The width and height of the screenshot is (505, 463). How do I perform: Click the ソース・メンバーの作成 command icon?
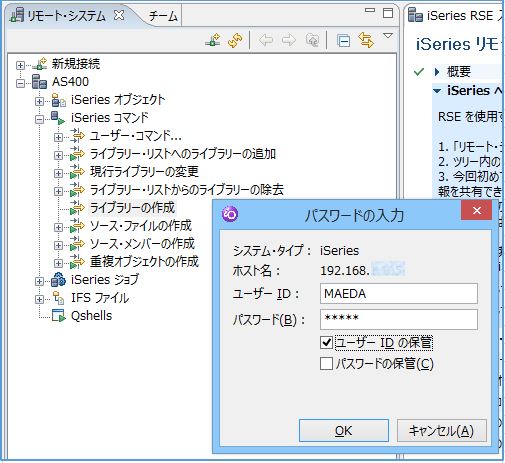coord(77,244)
